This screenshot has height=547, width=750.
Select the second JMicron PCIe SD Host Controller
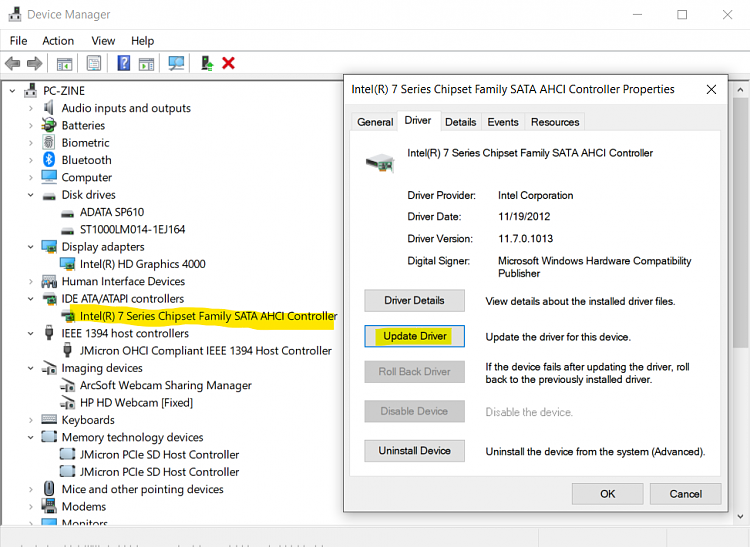coord(159,472)
